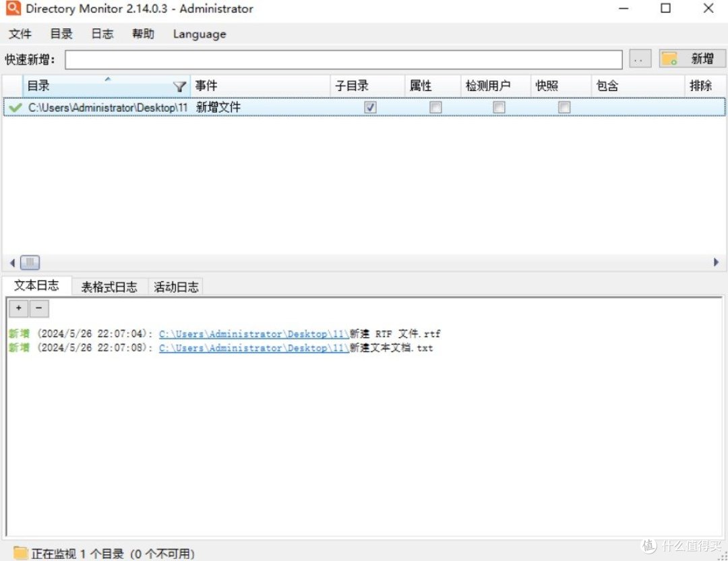Open the 新建文本文档.txt log link
Image resolution: width=728 pixels, height=561 pixels.
click(252, 348)
